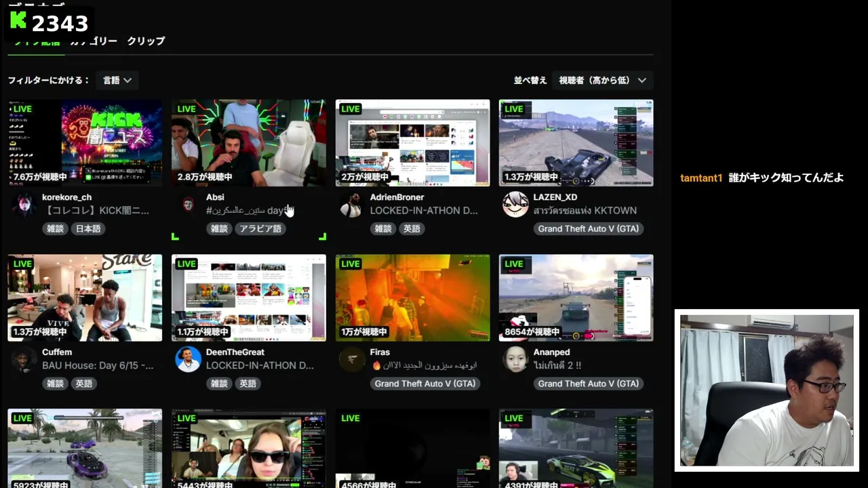The width and height of the screenshot is (868, 488).
Task: Click the LAZEN_XD channel name
Action: click(x=555, y=197)
